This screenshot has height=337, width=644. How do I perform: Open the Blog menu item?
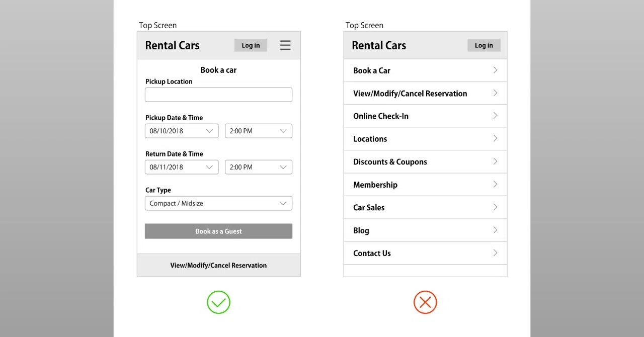tap(425, 230)
